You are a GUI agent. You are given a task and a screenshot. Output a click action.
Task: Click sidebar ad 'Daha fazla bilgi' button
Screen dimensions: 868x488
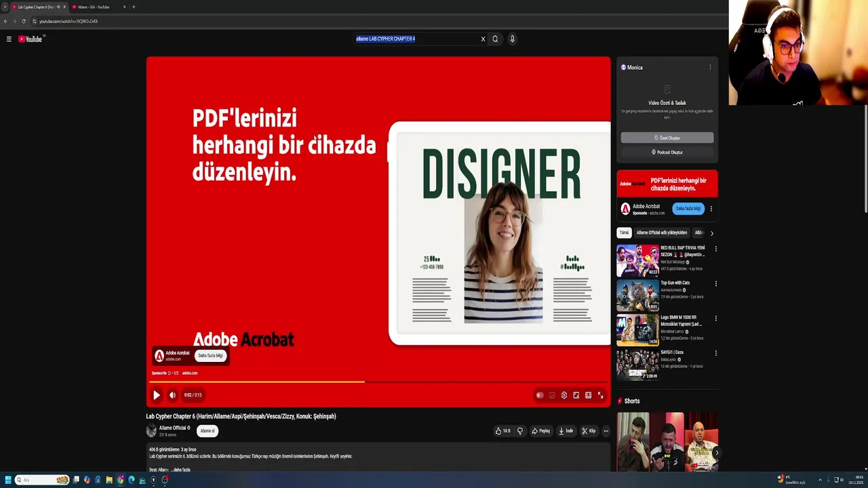[688, 209]
